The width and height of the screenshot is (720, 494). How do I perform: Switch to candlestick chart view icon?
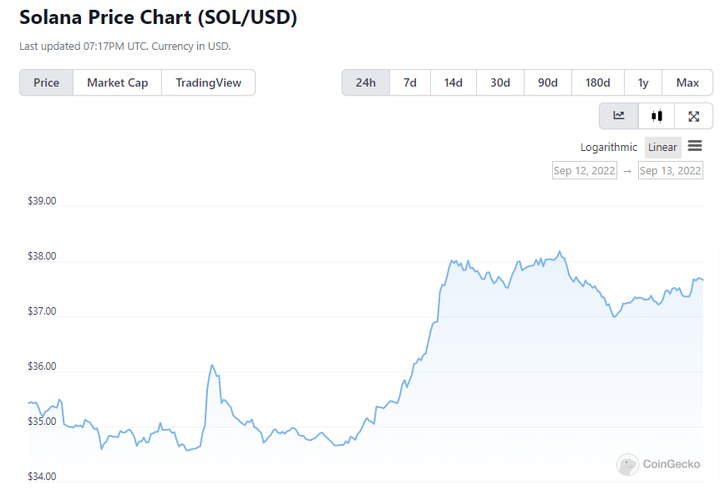[x=657, y=116]
